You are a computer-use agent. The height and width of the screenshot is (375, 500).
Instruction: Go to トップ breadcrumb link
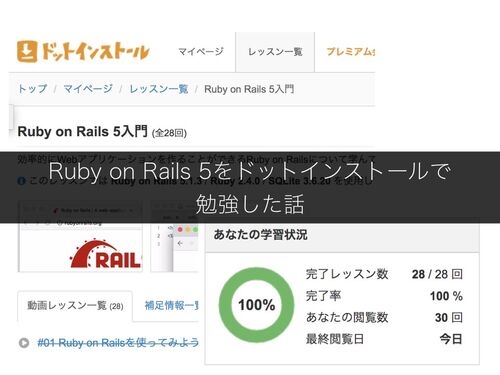32,89
